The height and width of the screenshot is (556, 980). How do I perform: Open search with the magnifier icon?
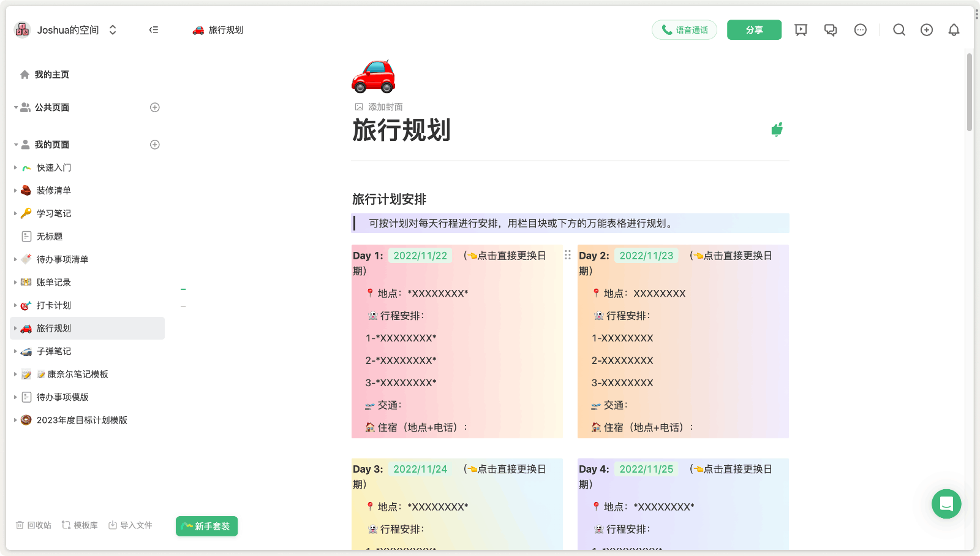coord(899,29)
